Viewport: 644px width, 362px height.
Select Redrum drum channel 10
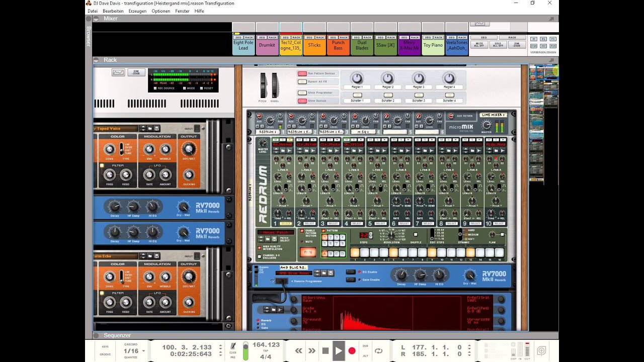coord(499,223)
